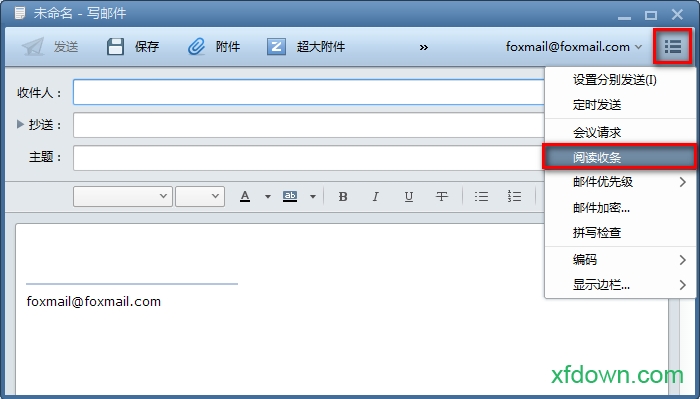The height and width of the screenshot is (399, 700).
Task: Click 拼写检查 spell check entry
Action: (620, 233)
